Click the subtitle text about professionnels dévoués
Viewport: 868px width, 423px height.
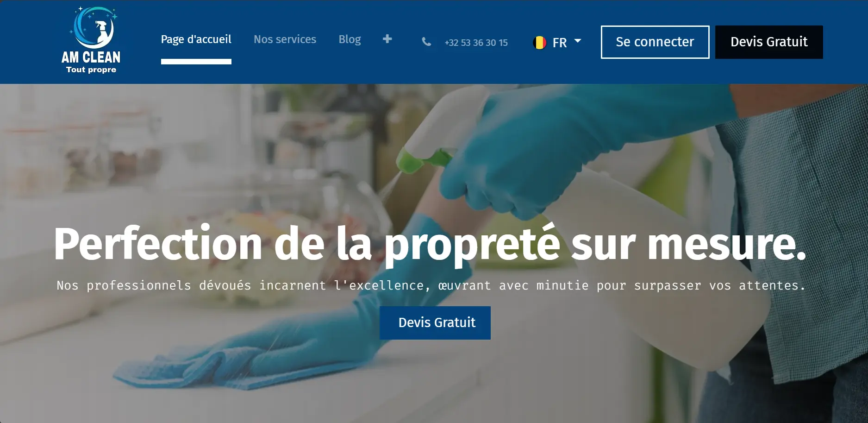(x=431, y=285)
